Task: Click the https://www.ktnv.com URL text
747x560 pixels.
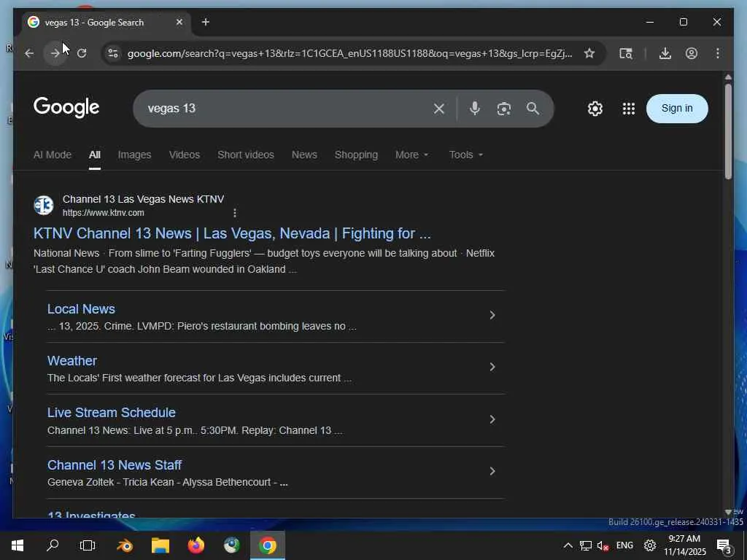Action: [x=104, y=213]
